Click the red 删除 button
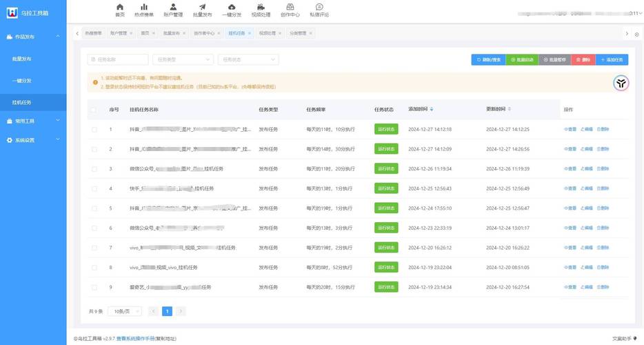The width and height of the screenshot is (644, 345). click(583, 59)
